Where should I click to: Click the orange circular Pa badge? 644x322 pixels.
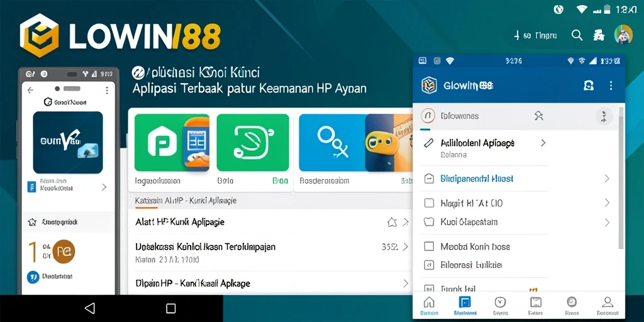pyautogui.click(x=64, y=252)
